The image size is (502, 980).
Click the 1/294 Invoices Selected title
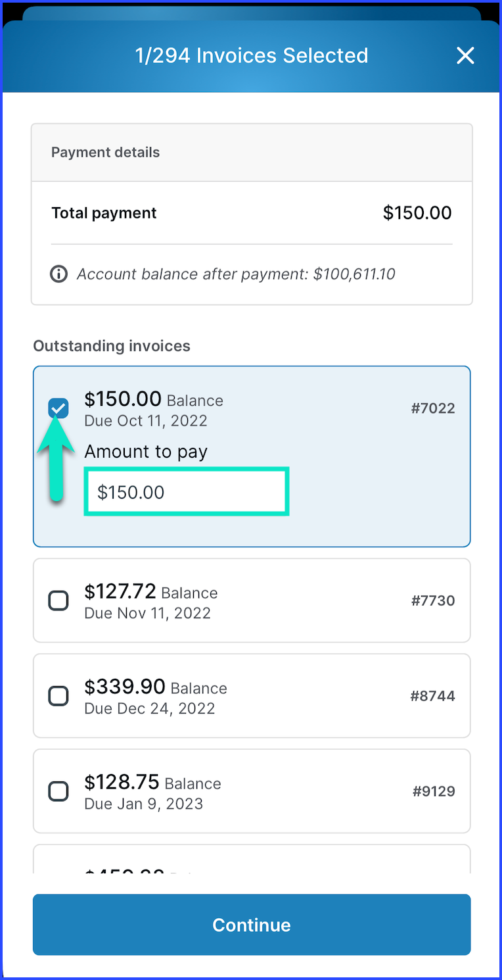pos(252,56)
